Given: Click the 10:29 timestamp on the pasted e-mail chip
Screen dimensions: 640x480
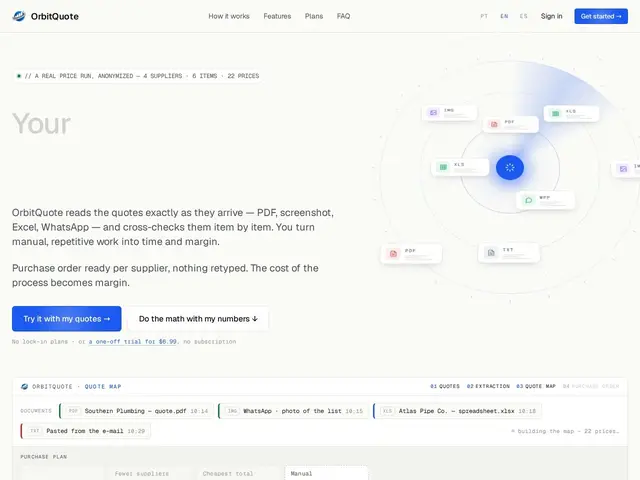Looking at the screenshot, I should (x=136, y=431).
